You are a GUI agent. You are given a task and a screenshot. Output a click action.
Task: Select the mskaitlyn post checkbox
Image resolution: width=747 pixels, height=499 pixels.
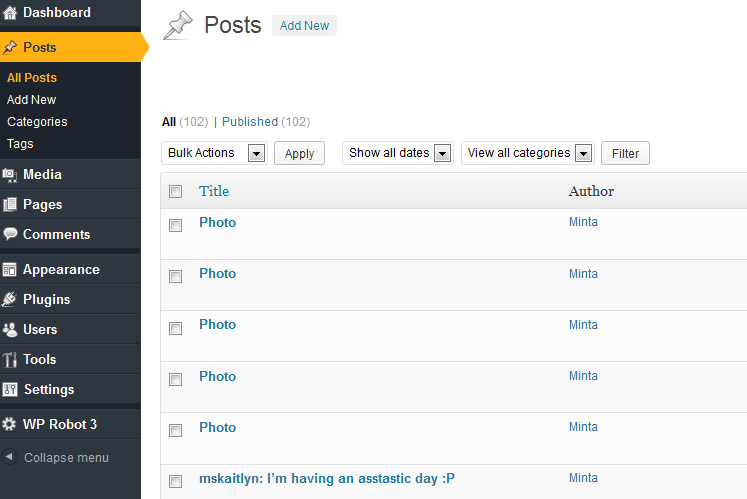coord(176,482)
